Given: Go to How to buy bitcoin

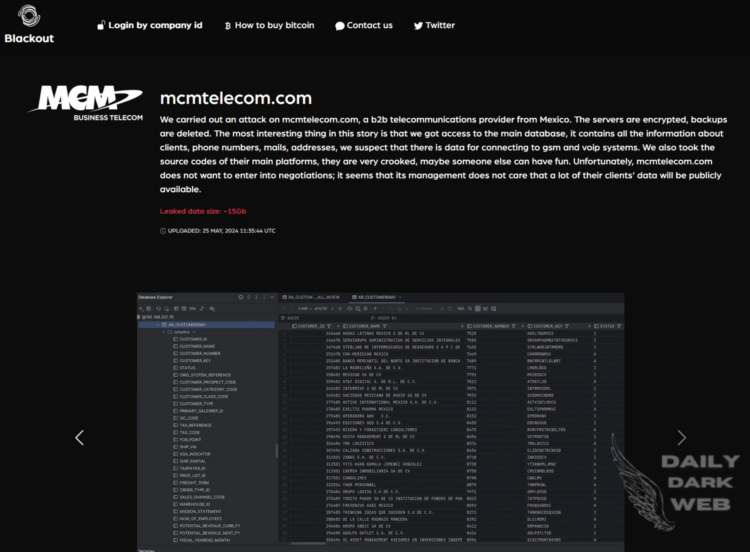Looking at the screenshot, I should tap(269, 25).
